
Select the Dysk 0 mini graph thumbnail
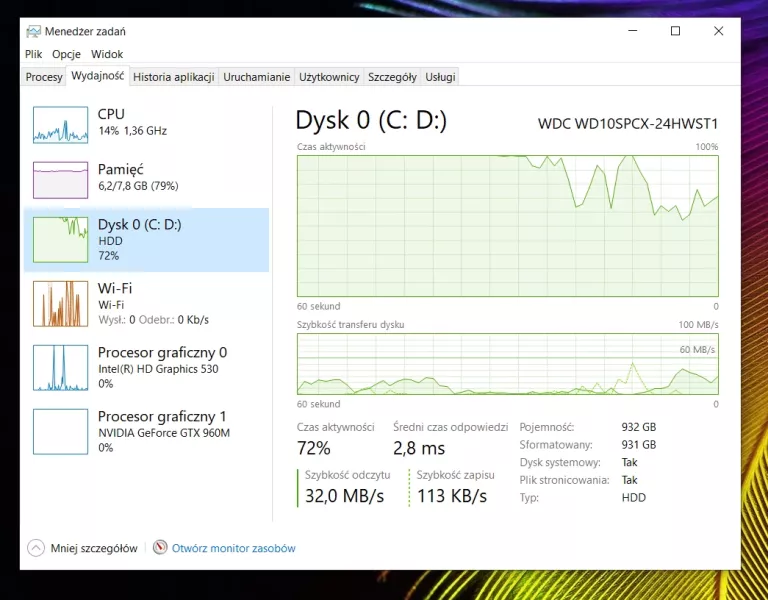(x=60, y=240)
